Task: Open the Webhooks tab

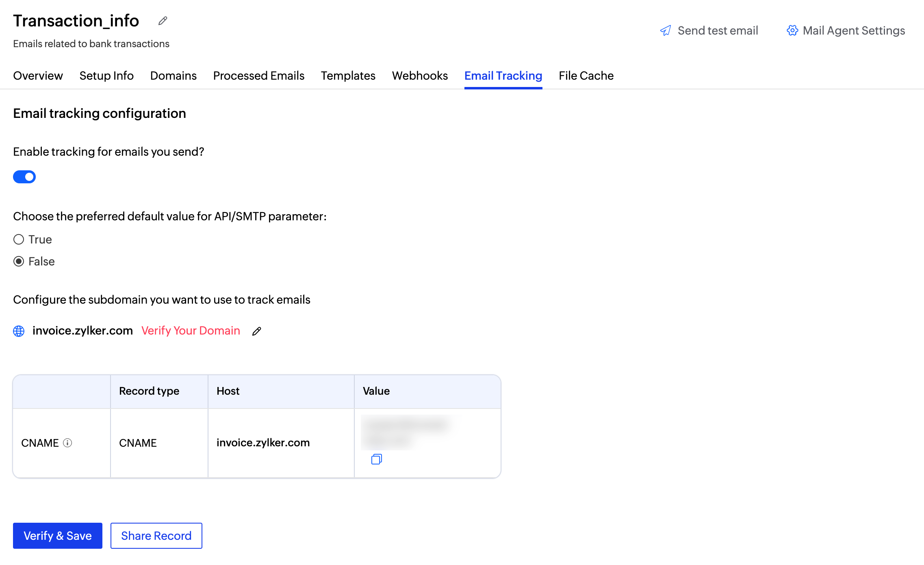Action: pos(420,76)
